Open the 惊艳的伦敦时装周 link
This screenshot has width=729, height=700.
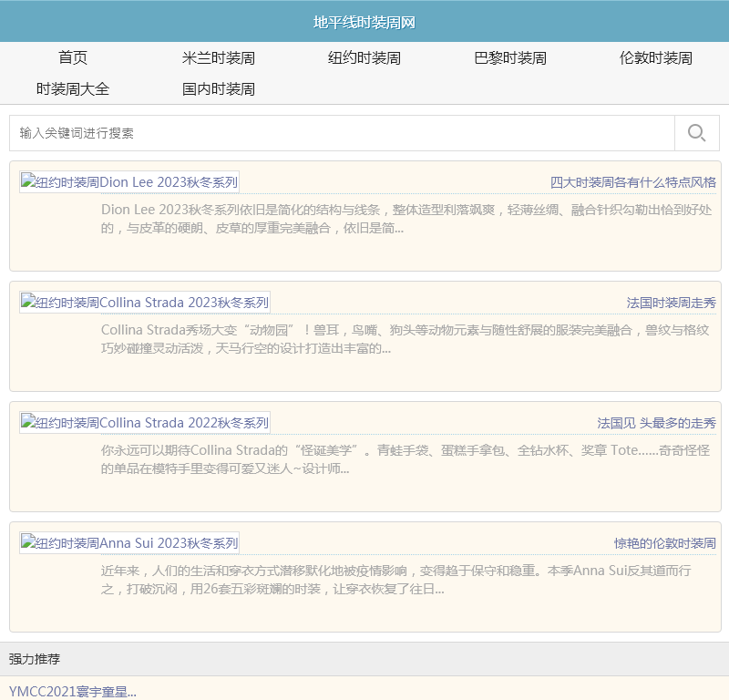665,543
